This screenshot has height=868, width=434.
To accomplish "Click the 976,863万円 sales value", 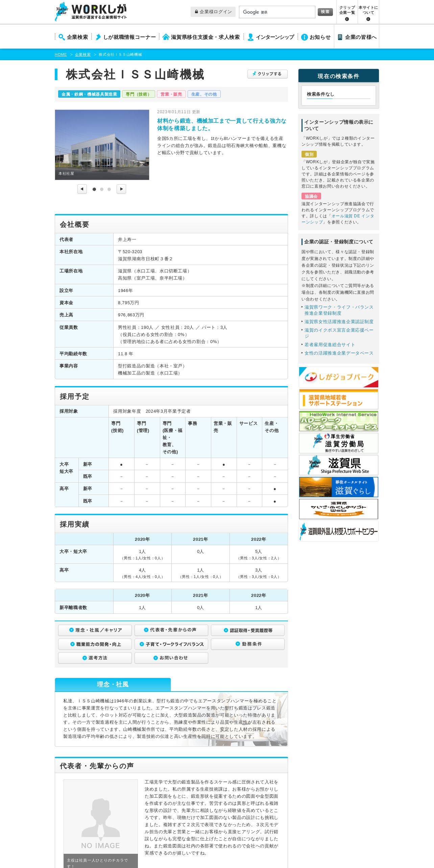I will click(x=131, y=315).
